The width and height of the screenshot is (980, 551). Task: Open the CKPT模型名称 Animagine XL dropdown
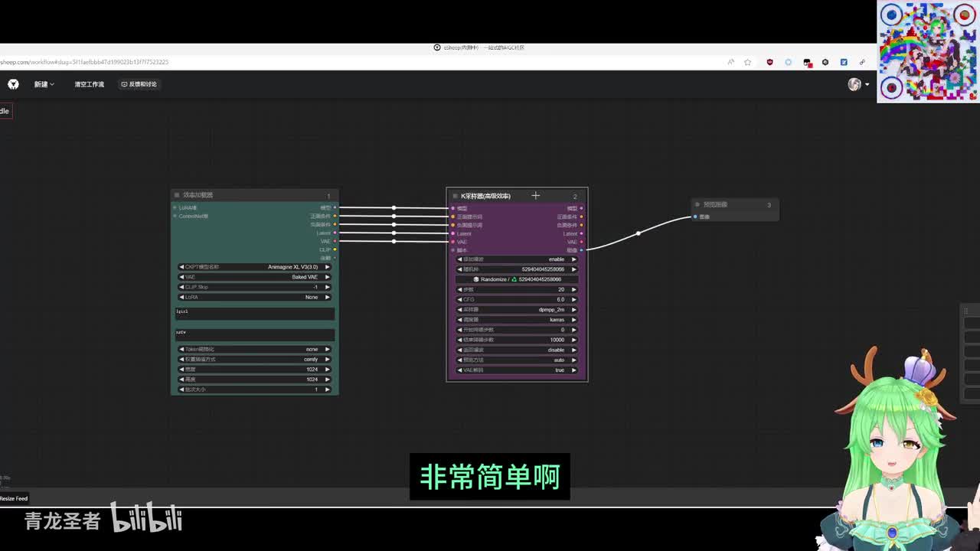click(254, 267)
